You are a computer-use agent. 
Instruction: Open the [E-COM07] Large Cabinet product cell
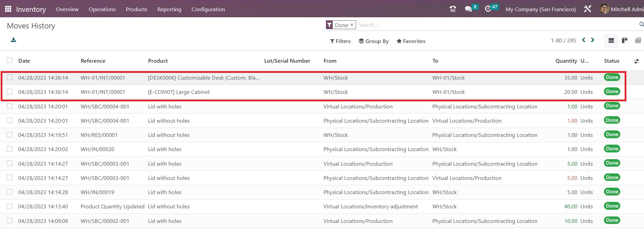point(179,92)
